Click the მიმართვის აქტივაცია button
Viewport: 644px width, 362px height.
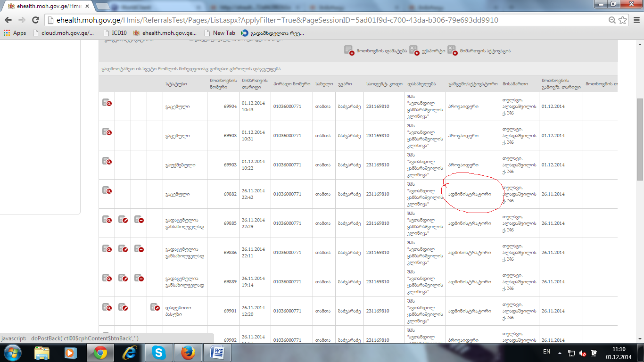click(x=479, y=51)
